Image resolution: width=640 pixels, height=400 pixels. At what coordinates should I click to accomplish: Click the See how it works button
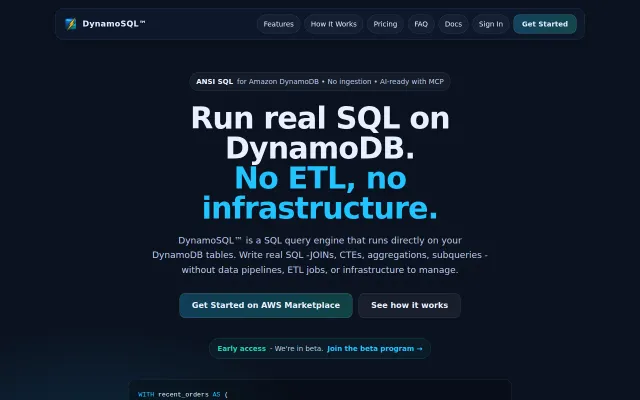409,305
